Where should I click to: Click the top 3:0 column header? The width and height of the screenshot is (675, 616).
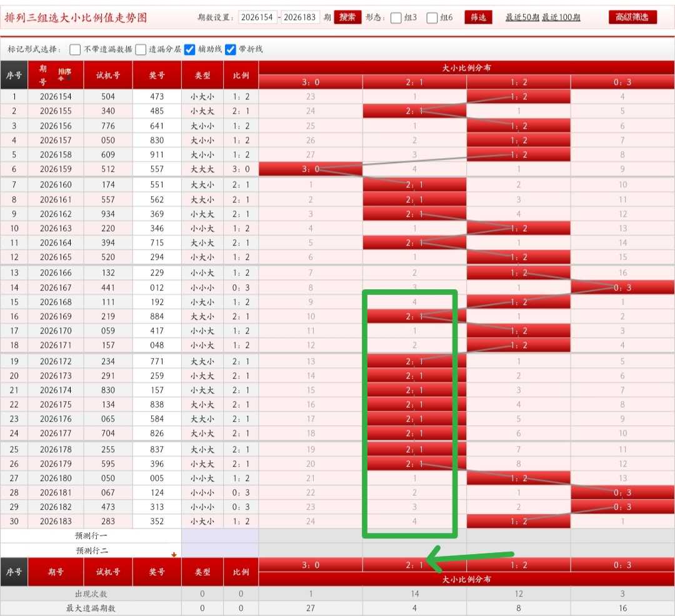[311, 82]
